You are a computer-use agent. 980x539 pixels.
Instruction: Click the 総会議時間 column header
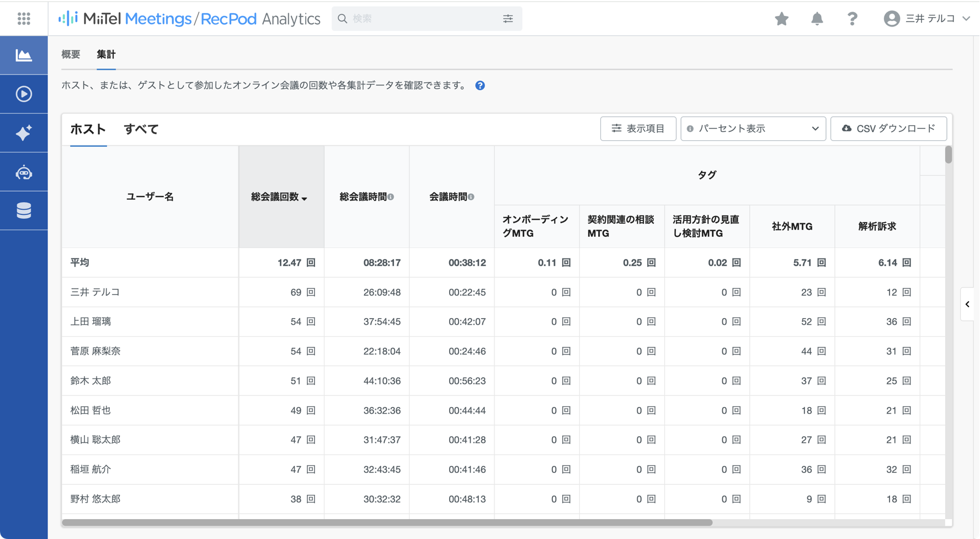pyautogui.click(x=366, y=197)
